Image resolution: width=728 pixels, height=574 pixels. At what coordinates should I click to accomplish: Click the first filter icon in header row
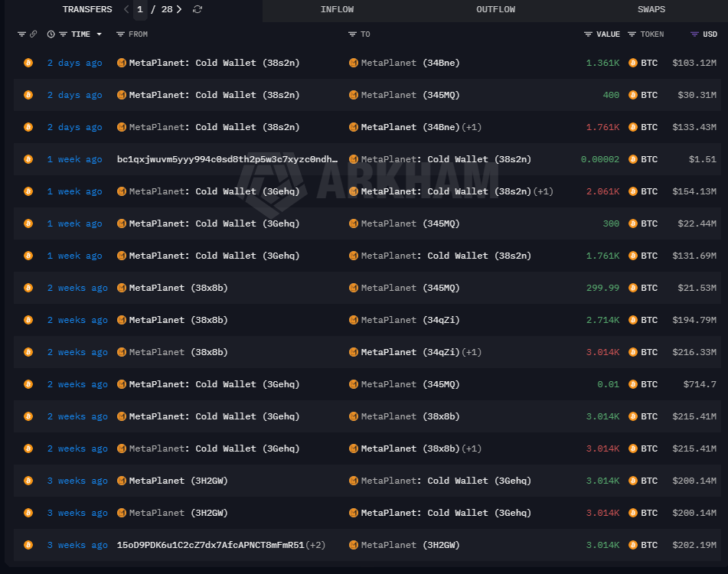pyautogui.click(x=21, y=34)
